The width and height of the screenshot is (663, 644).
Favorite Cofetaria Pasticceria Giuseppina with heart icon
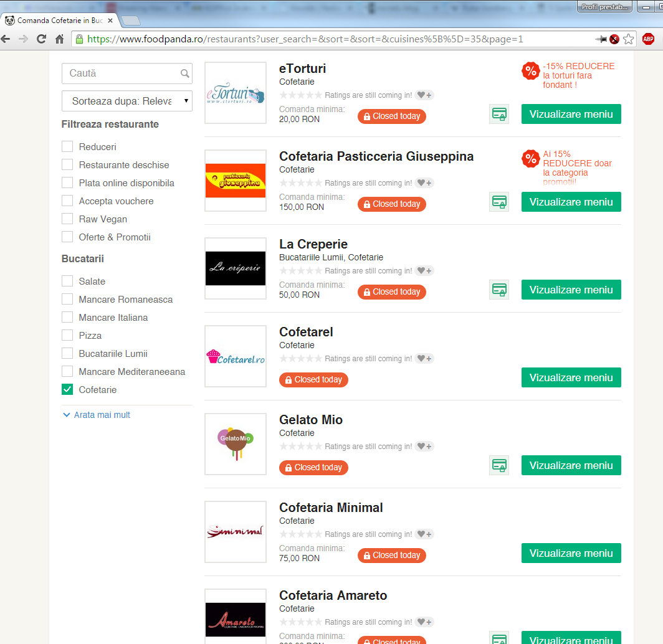coord(424,183)
